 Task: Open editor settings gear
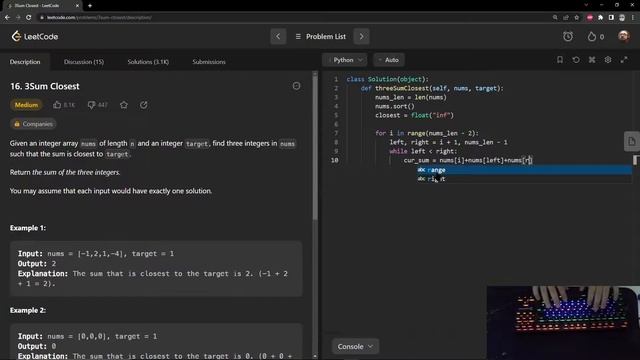608,60
